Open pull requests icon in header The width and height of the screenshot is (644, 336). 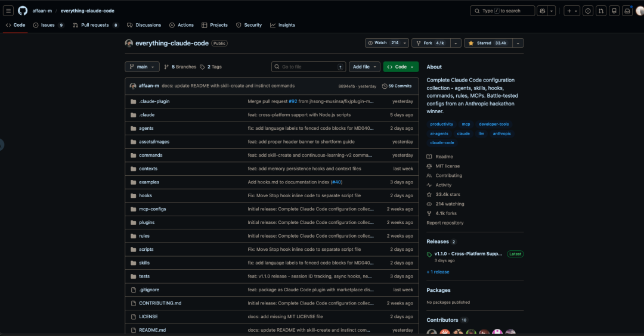pyautogui.click(x=601, y=11)
